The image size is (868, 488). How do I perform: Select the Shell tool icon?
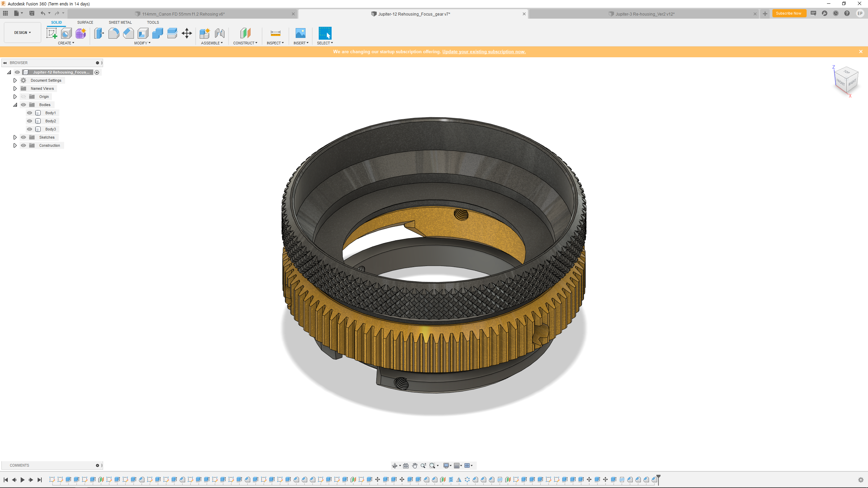click(x=143, y=33)
